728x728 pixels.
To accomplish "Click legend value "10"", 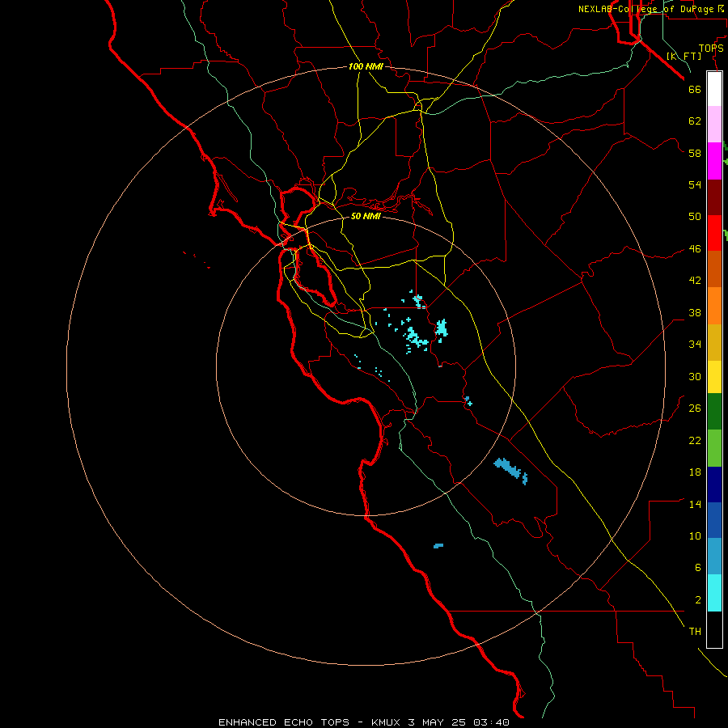I will coord(695,535).
